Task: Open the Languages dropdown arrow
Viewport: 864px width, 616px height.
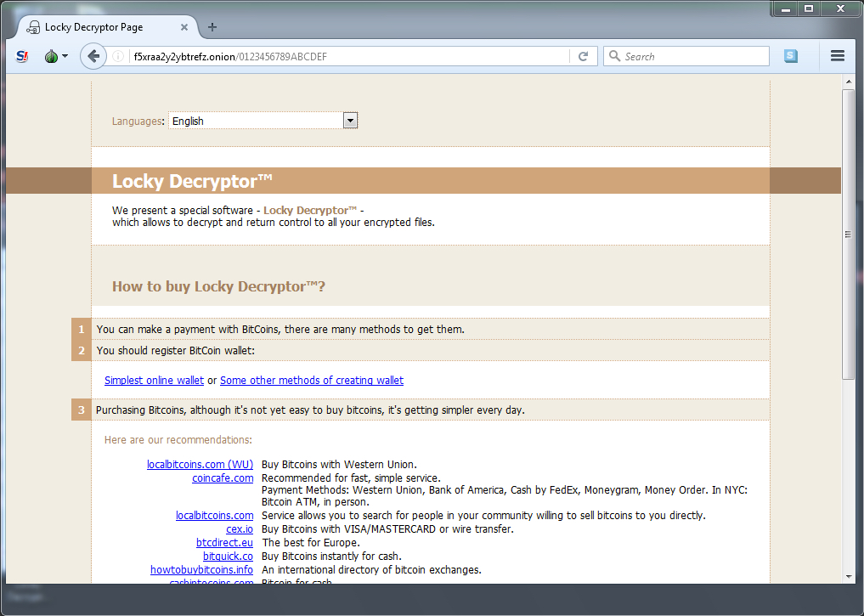Action: pyautogui.click(x=350, y=120)
